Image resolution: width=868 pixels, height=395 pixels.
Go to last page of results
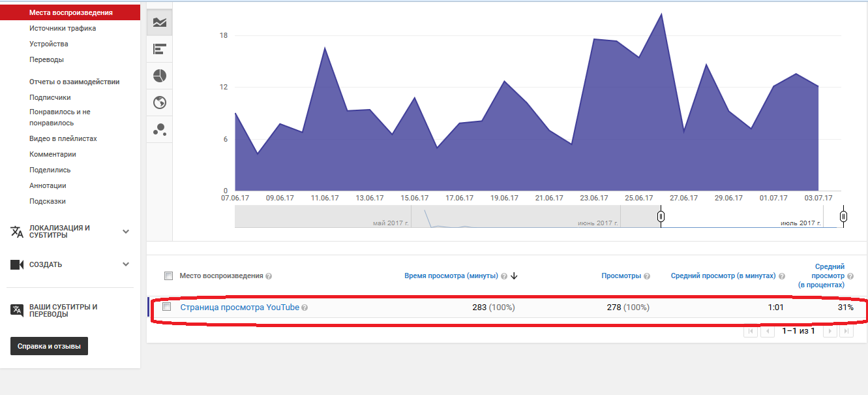(846, 331)
